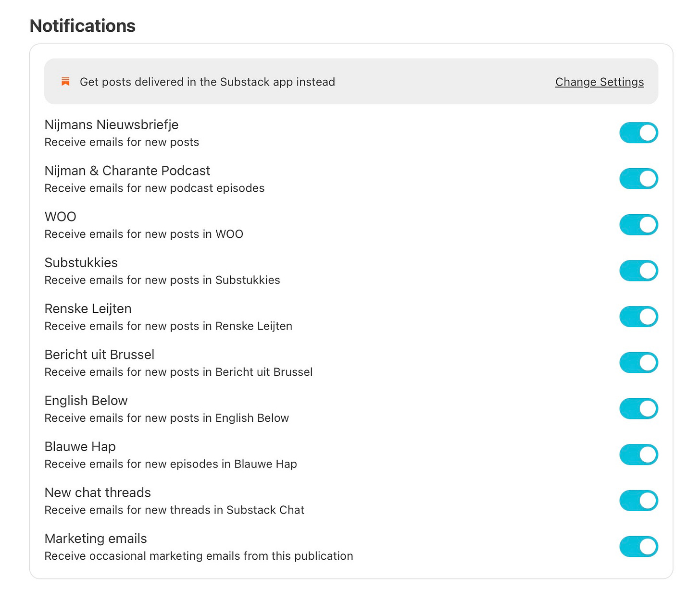Toggle New chat threads emails
The width and height of the screenshot is (700, 589).
638,501
